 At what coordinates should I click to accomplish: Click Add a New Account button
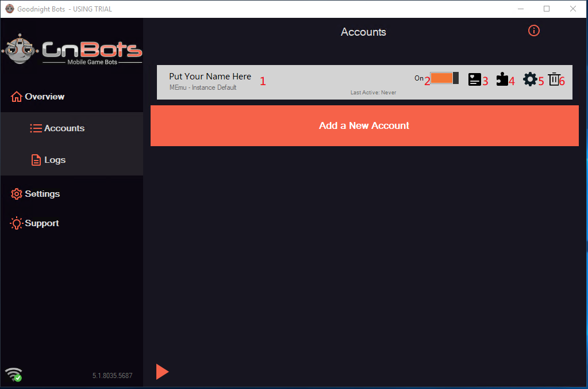(x=364, y=125)
